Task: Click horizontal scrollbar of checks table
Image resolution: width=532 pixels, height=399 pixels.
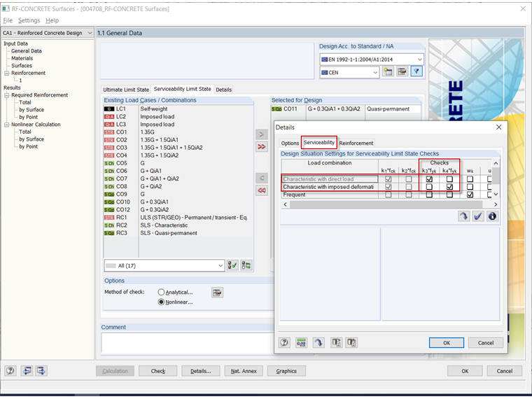Action: 386,204
